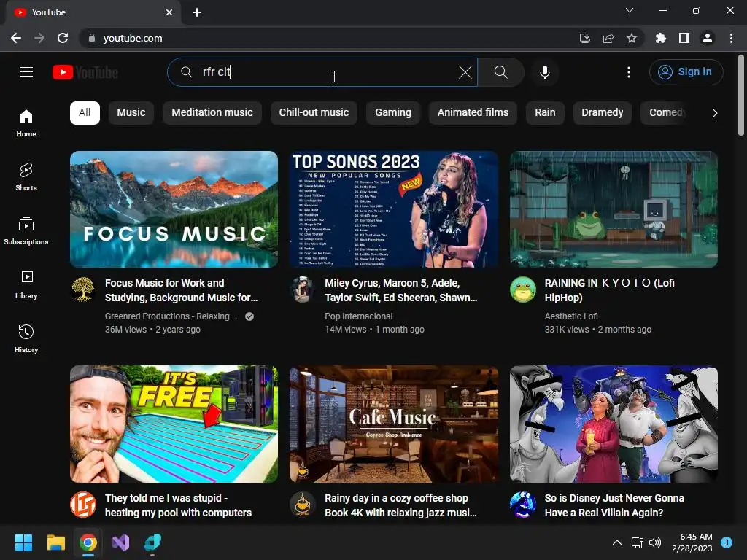Select the Chill-out music chip
Screen dimensions: 747x560
(x=314, y=113)
